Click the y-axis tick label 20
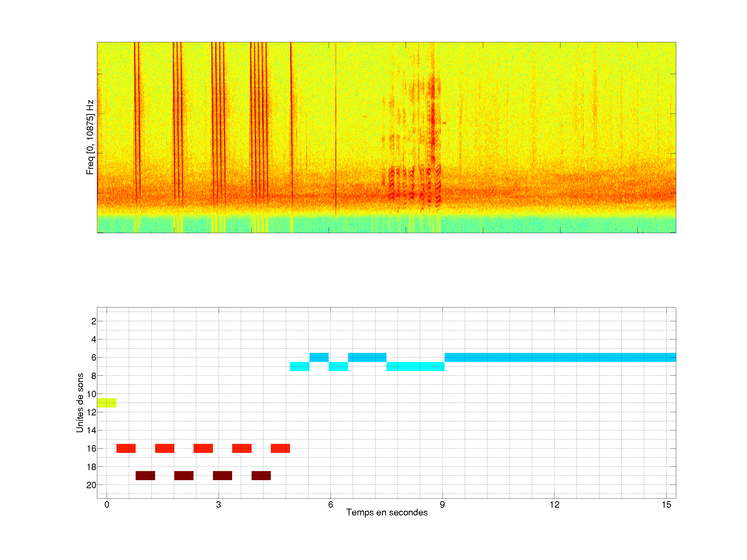Screen dimensions: 747x560 (91, 485)
